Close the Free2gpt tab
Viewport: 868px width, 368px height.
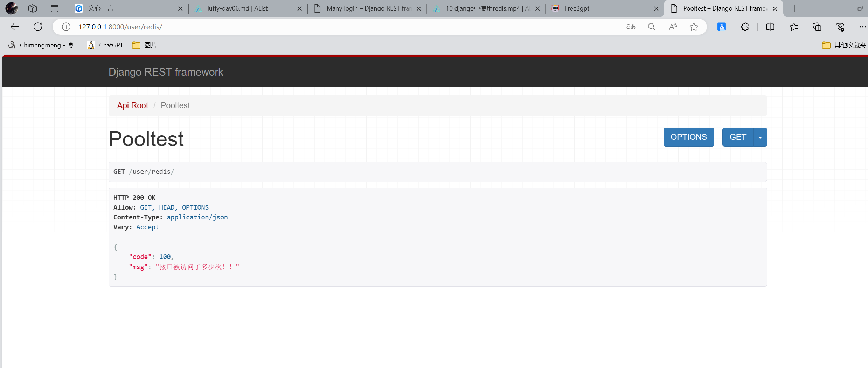[656, 9]
